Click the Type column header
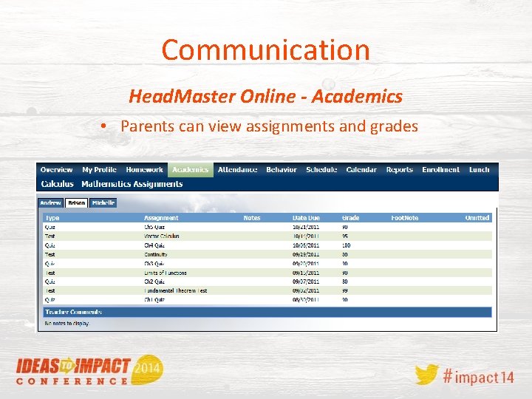Viewport: 532px width, 399px height. tap(52, 218)
